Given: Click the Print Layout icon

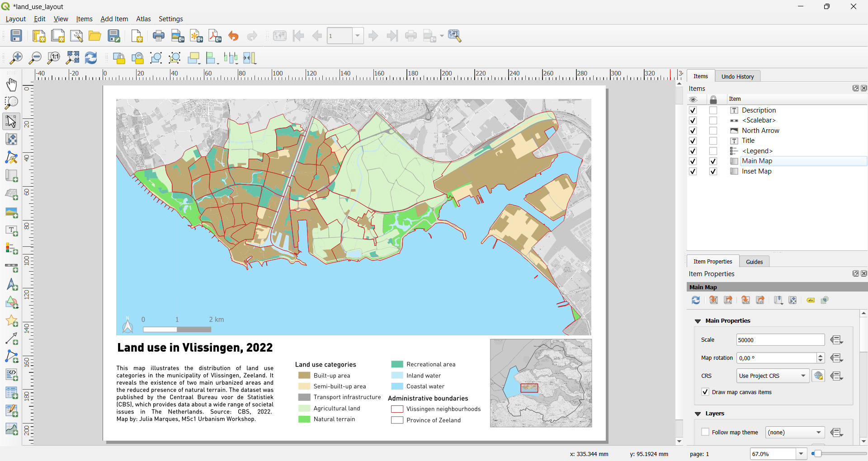Looking at the screenshot, I should click(159, 36).
